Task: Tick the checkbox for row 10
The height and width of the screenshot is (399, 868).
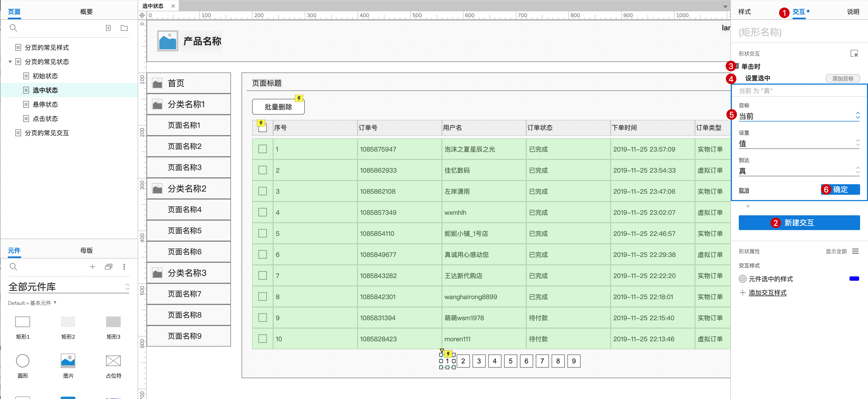Action: [x=263, y=339]
